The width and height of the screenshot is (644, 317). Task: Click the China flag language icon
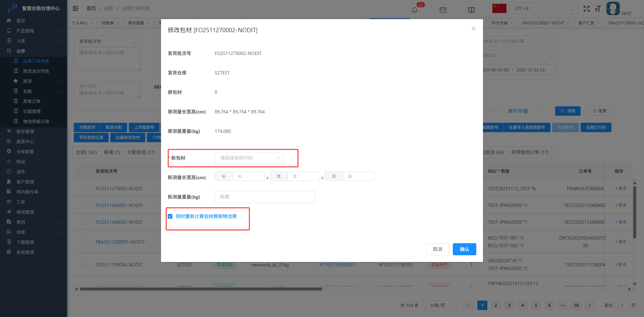(499, 8)
